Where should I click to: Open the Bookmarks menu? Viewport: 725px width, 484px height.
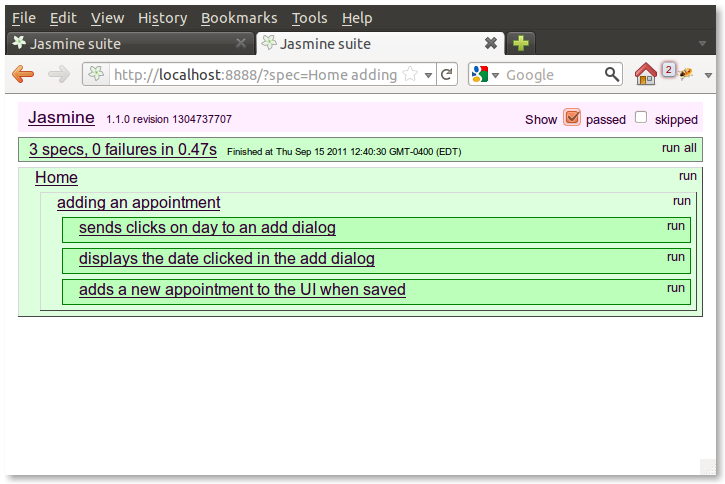click(x=239, y=18)
